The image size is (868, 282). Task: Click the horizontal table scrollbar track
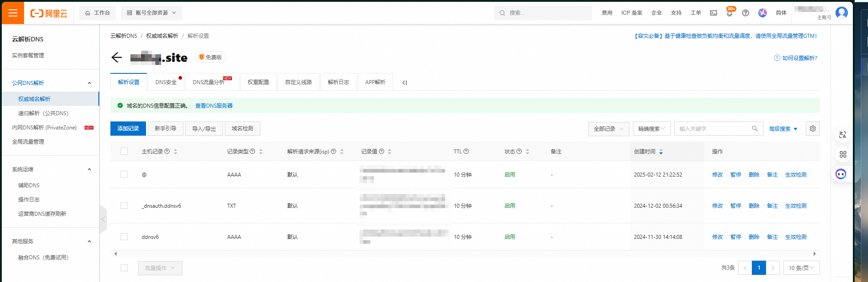465,254
